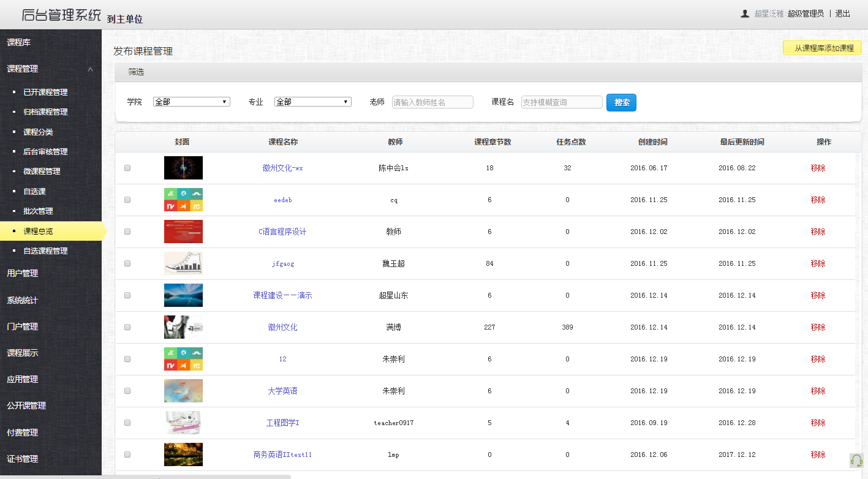
Task: Select 用户管理 in the sidebar
Action: click(24, 273)
